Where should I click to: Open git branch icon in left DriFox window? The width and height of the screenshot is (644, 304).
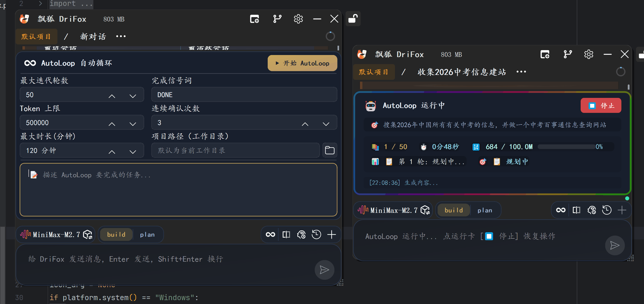pyautogui.click(x=277, y=19)
